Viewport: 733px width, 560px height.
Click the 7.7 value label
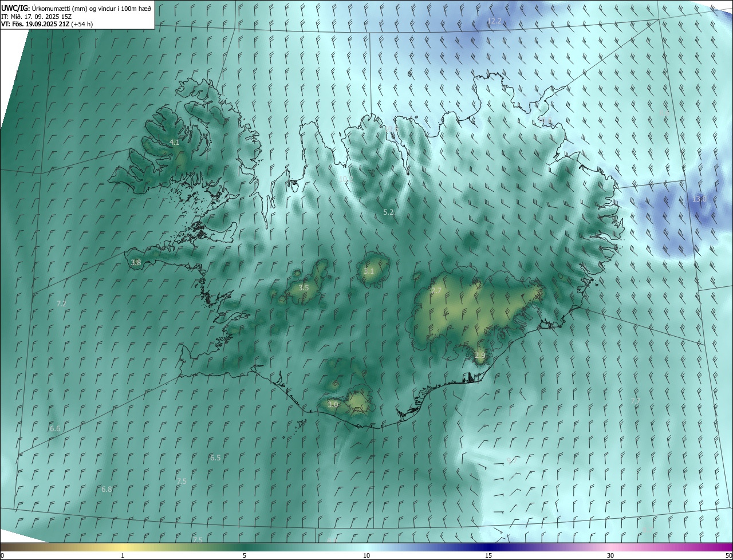click(x=635, y=401)
